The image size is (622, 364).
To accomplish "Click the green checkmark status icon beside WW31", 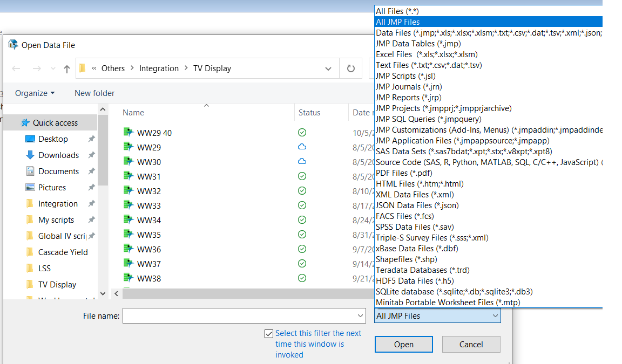I will (x=301, y=176).
